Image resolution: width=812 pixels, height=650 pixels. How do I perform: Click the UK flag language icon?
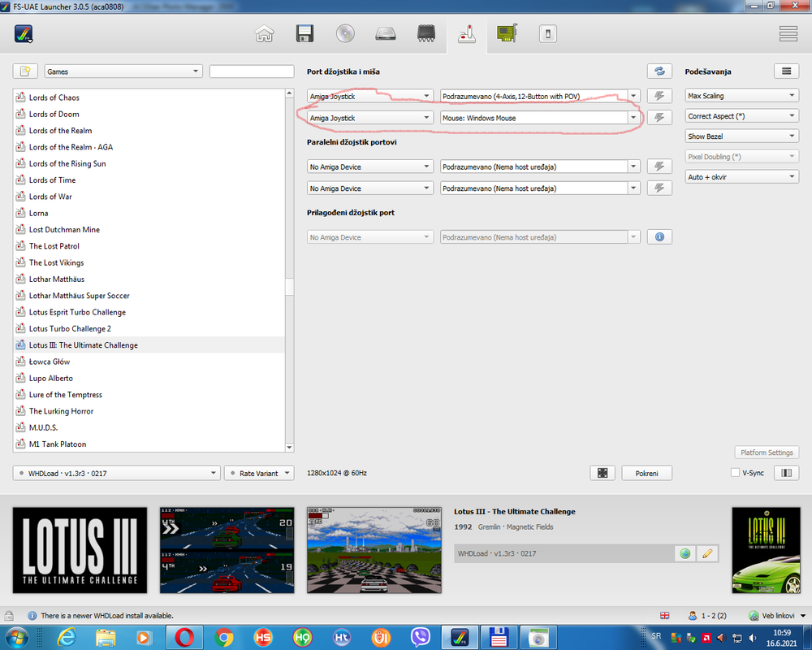[x=665, y=616]
